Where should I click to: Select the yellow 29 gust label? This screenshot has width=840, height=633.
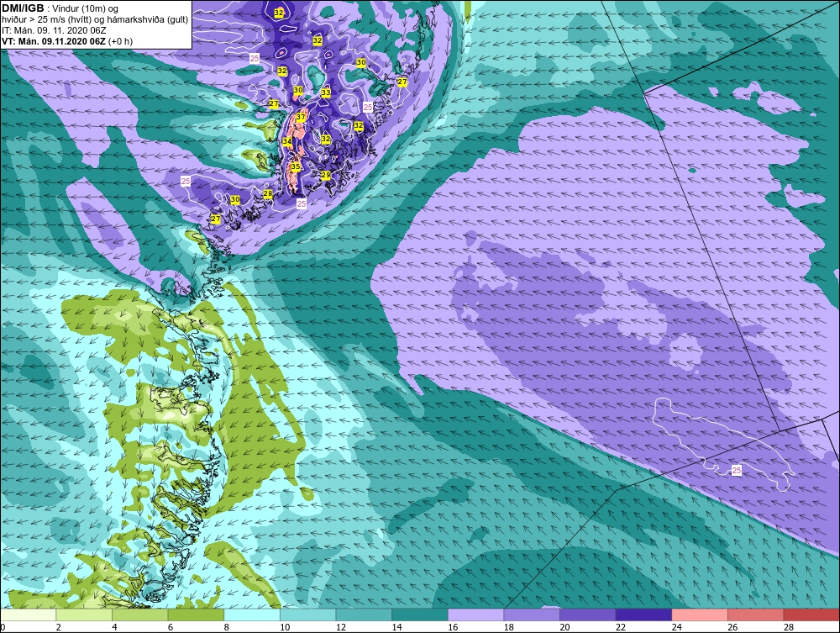tap(326, 175)
